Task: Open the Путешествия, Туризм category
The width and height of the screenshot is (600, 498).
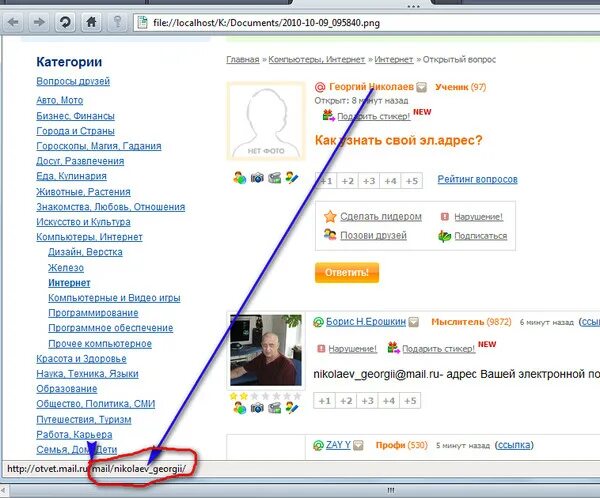Action: 84,420
